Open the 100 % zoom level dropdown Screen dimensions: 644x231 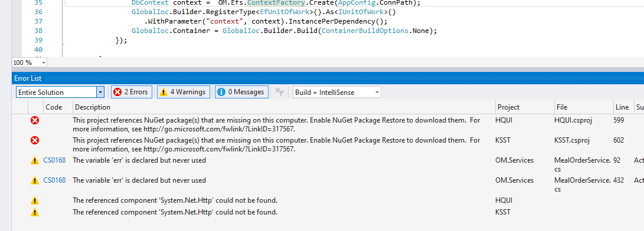tap(30, 62)
